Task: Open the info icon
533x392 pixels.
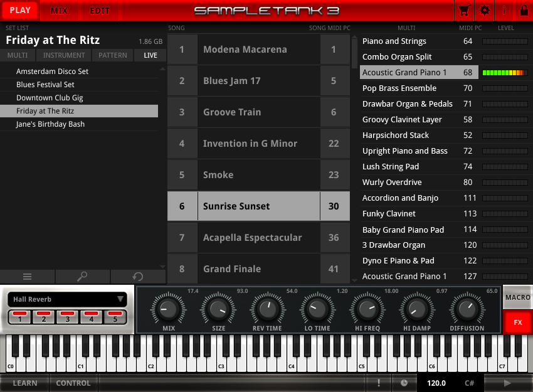Action: click(x=504, y=11)
